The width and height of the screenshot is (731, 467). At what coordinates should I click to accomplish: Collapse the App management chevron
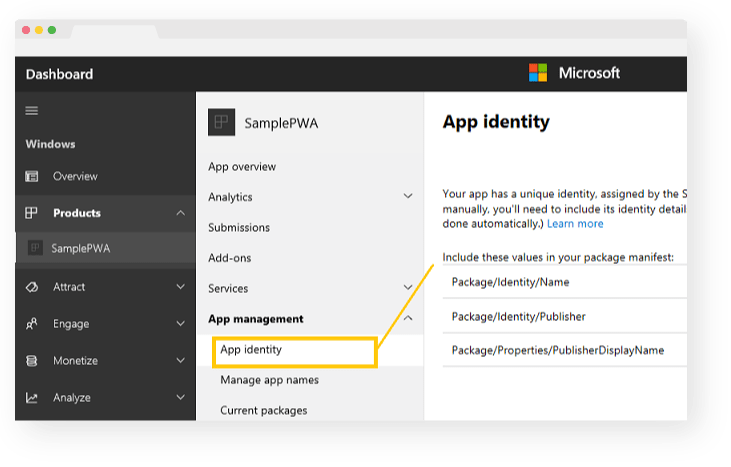(x=408, y=318)
